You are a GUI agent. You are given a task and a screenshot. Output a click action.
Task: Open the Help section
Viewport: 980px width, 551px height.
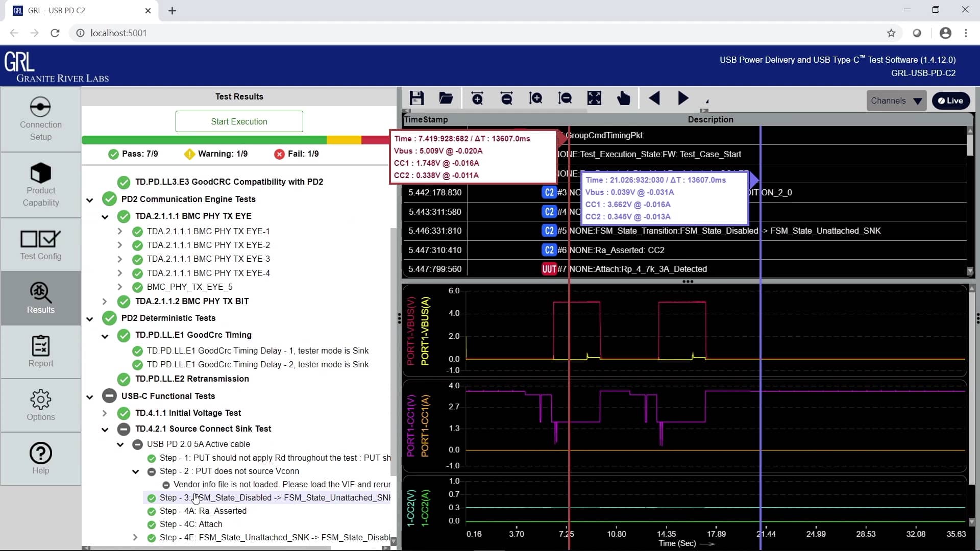pos(40,458)
